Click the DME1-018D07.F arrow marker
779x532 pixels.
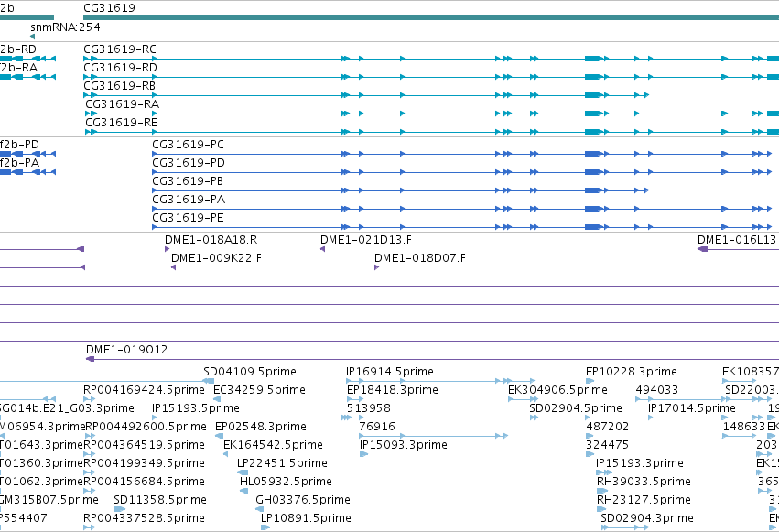(376, 267)
